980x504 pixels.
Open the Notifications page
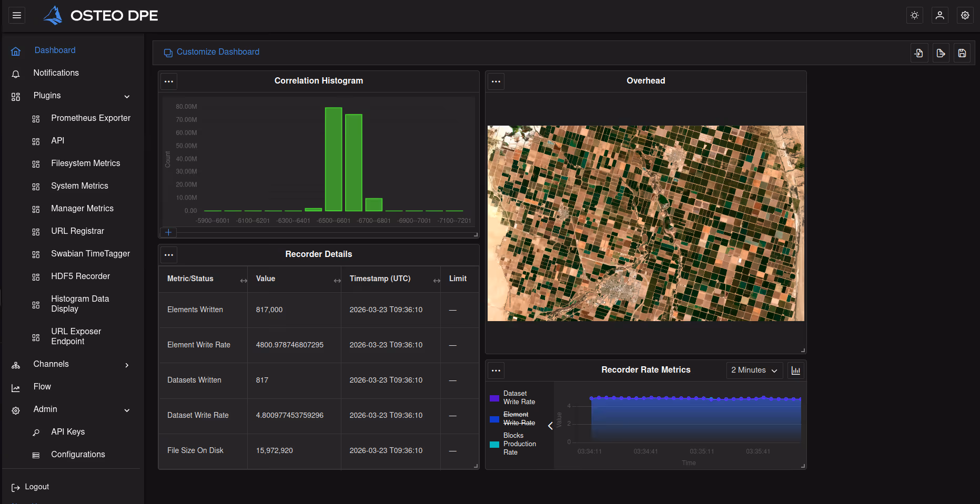56,73
